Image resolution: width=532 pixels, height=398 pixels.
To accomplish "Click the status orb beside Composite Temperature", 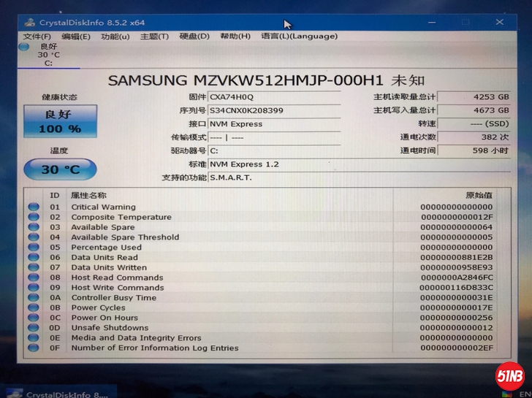I will tap(34, 217).
